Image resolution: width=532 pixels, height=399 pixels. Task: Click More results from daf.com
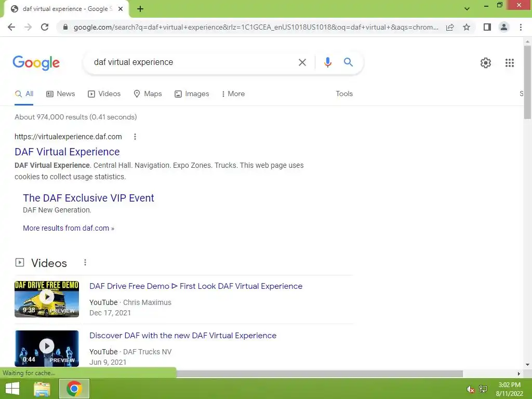click(x=69, y=228)
